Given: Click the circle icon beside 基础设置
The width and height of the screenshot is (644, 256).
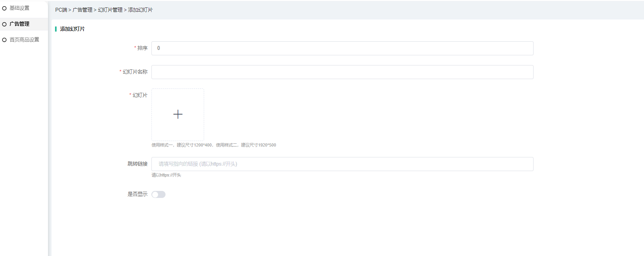Looking at the screenshot, I should [x=4, y=8].
